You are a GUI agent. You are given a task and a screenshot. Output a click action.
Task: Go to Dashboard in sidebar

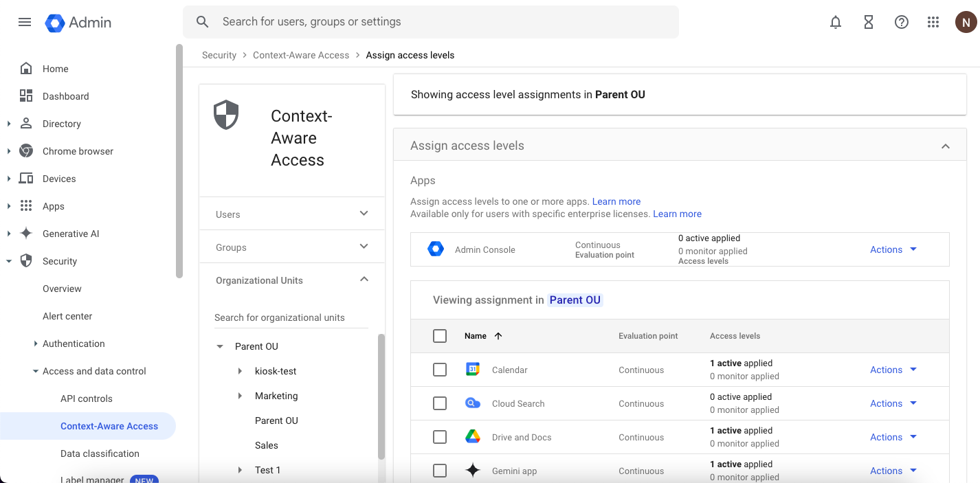(x=66, y=96)
